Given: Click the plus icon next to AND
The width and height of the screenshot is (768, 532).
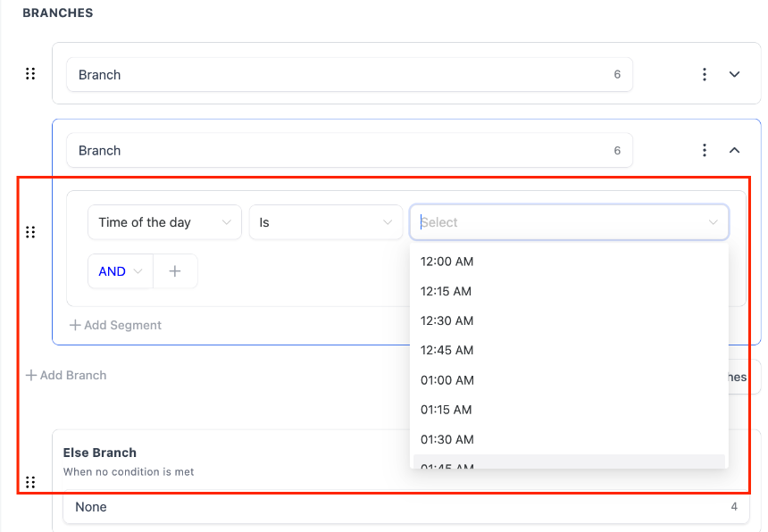Looking at the screenshot, I should click(175, 271).
